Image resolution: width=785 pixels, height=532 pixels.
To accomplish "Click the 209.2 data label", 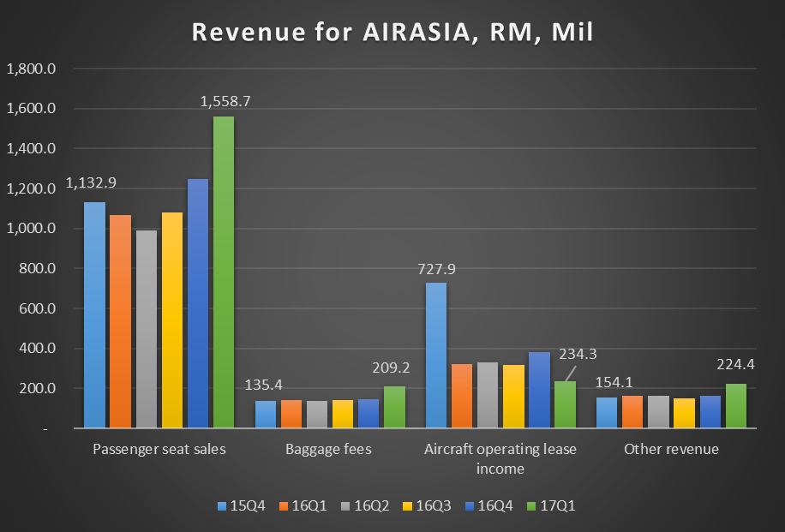I will (391, 368).
